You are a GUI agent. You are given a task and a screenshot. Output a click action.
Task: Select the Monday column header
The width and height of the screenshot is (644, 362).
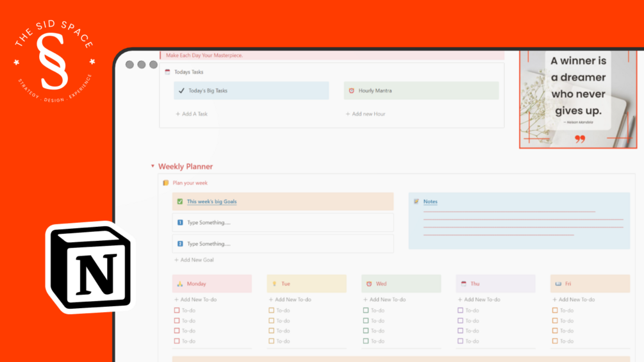212,284
